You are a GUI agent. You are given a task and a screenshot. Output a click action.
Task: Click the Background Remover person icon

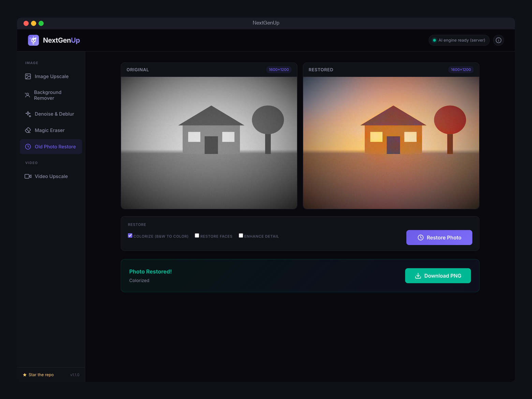tap(28, 95)
